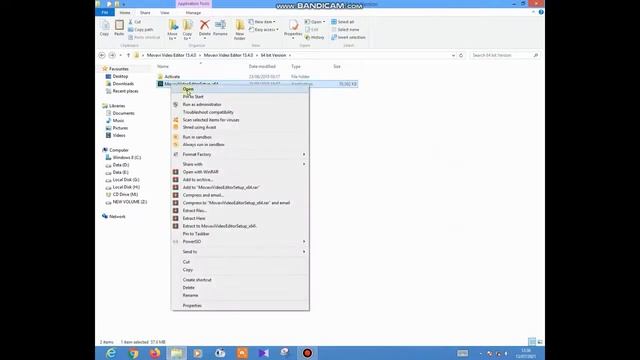Click the Bandicam record taskbar icon
Image resolution: width=640 pixels, height=360 pixels.
307,353
